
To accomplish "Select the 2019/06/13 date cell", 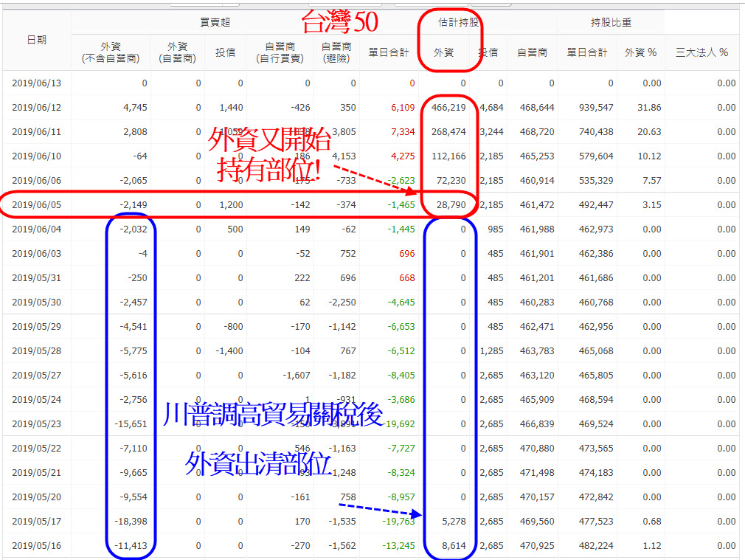I will coord(37,83).
